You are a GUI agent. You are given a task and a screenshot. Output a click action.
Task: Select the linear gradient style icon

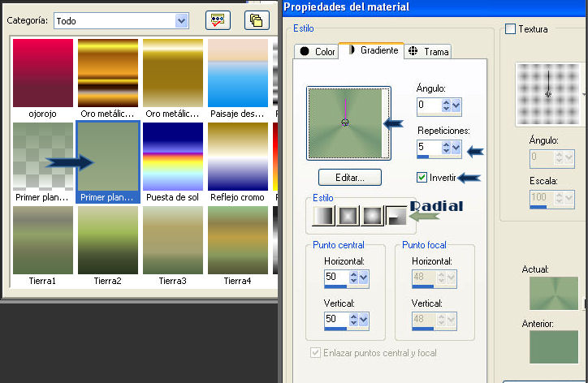tap(323, 216)
